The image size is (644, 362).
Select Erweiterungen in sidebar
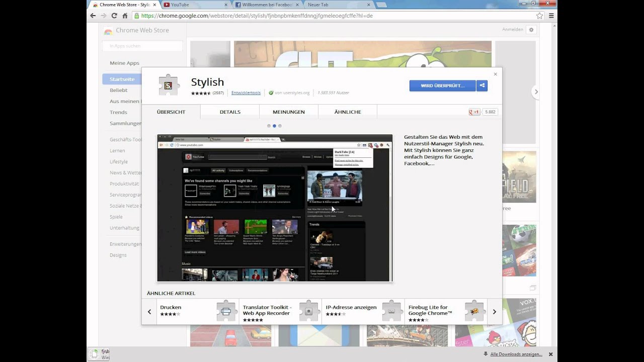[x=125, y=244]
